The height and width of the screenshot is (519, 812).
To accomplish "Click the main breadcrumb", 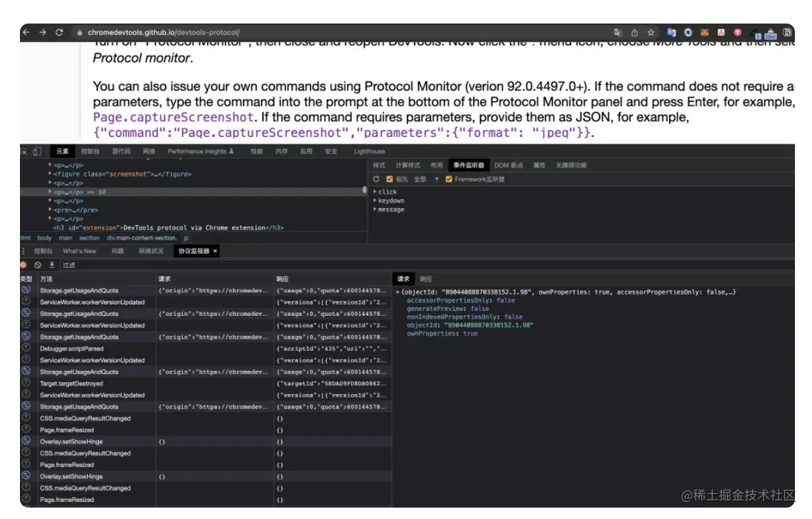I will coord(66,238).
